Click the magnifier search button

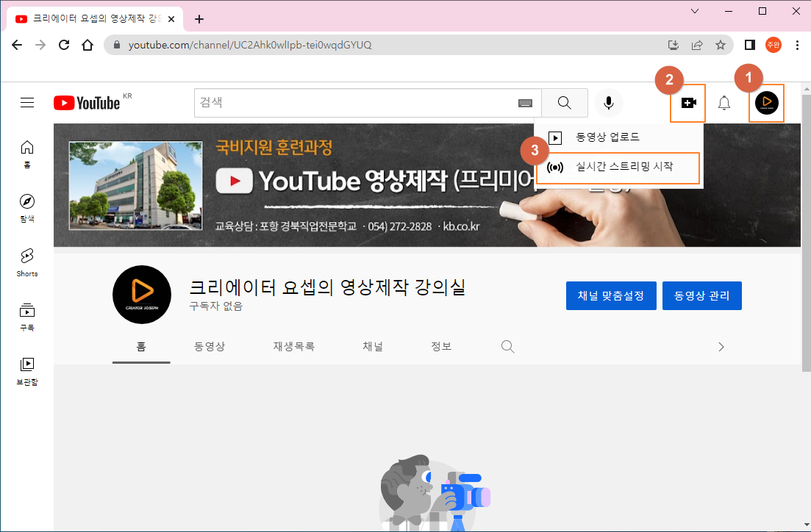point(564,103)
